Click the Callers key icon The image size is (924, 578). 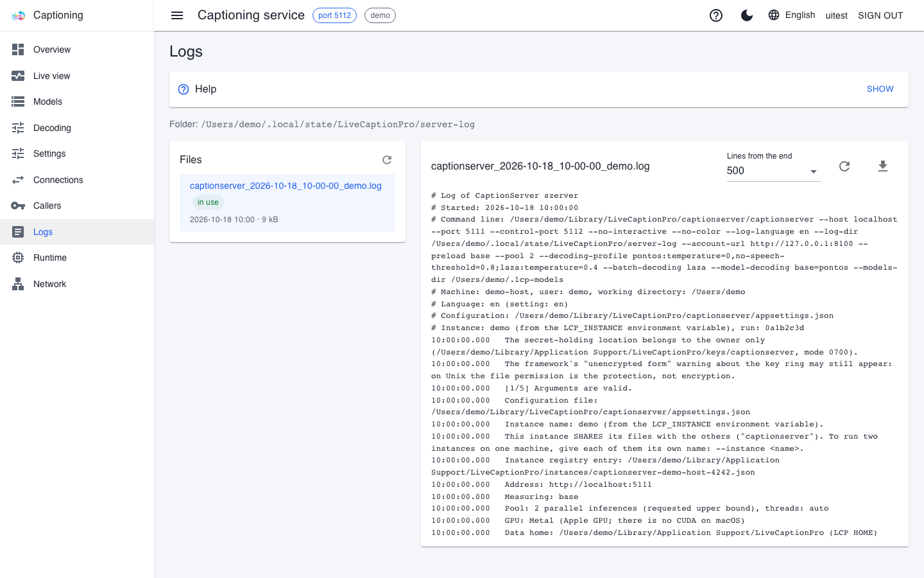(18, 206)
